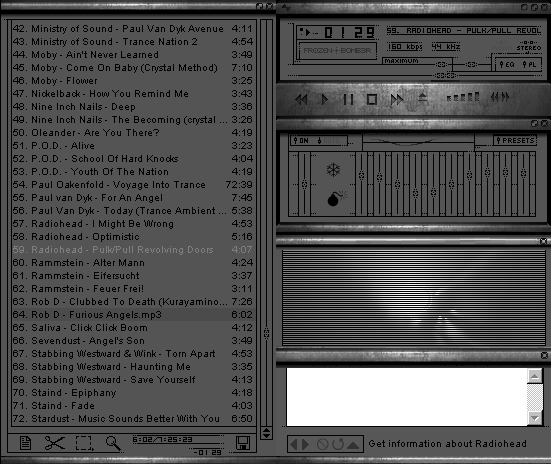
Task: Click the bomb icon in equalizer
Action: coord(336,199)
